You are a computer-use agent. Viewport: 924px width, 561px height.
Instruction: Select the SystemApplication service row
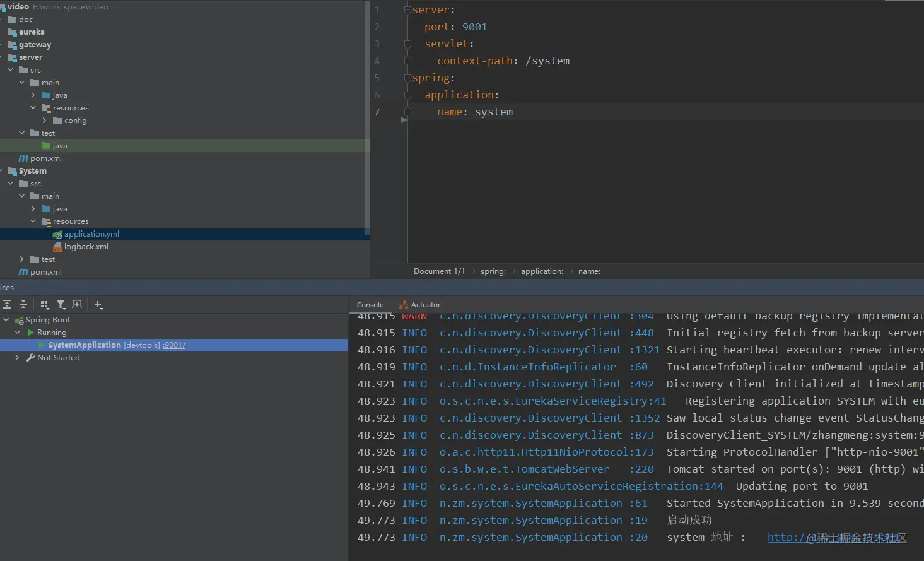point(174,345)
